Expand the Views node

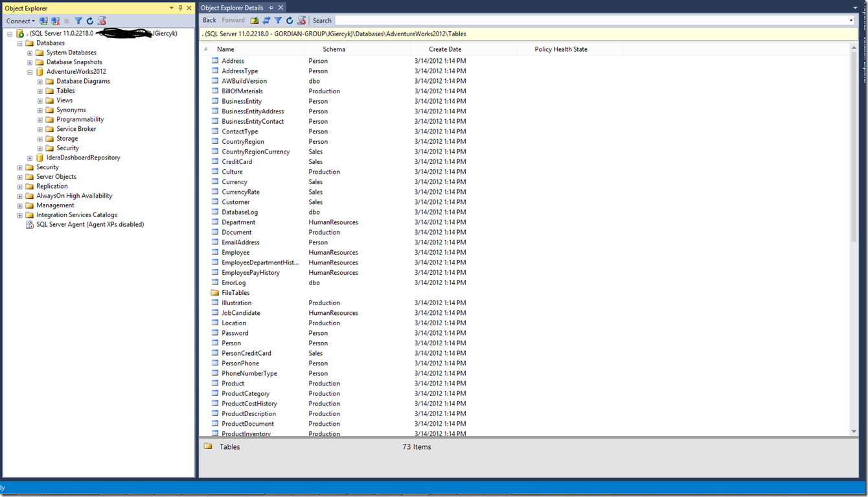tap(40, 101)
